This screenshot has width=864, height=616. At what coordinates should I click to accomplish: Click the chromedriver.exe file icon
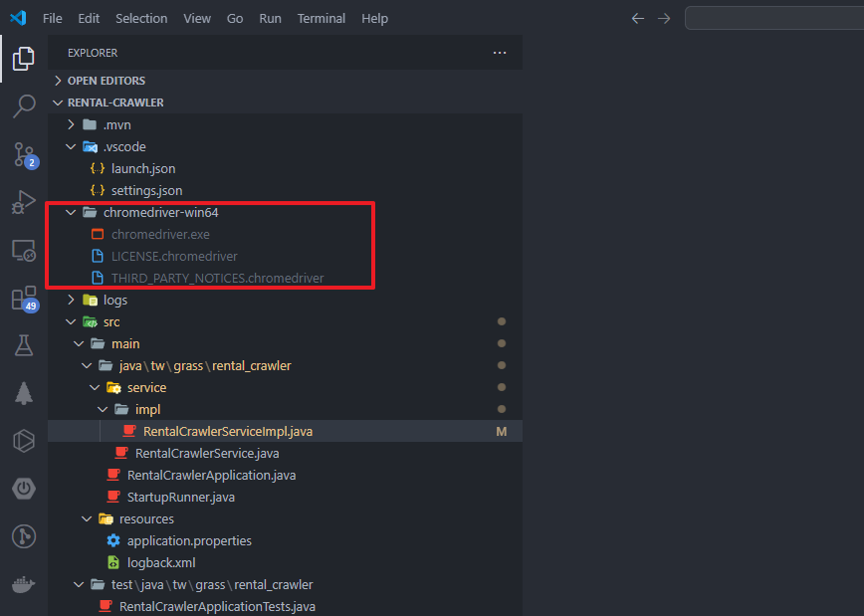click(x=98, y=234)
